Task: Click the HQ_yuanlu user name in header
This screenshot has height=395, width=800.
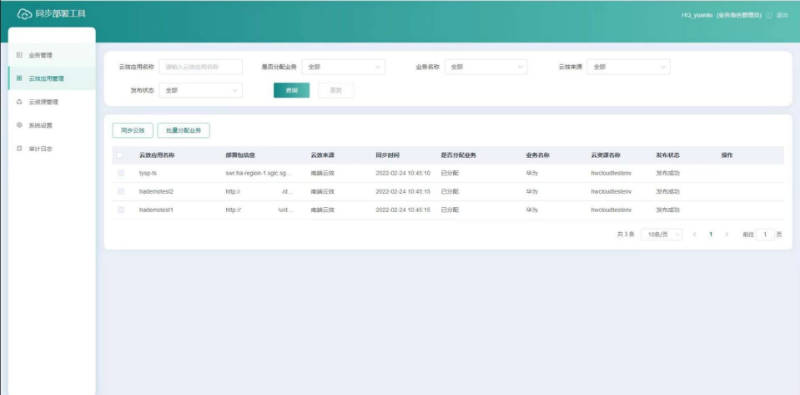Action: [697, 15]
